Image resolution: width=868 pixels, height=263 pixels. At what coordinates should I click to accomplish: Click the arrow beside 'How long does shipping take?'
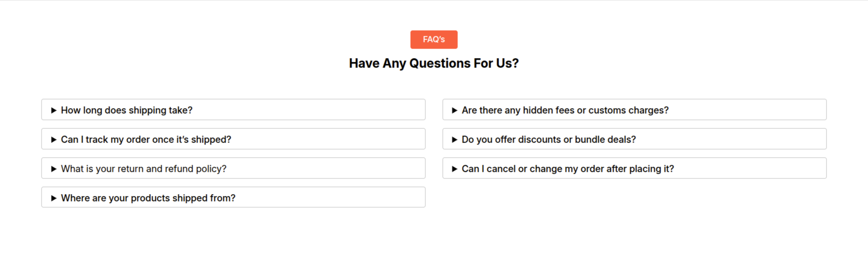pyautogui.click(x=54, y=110)
